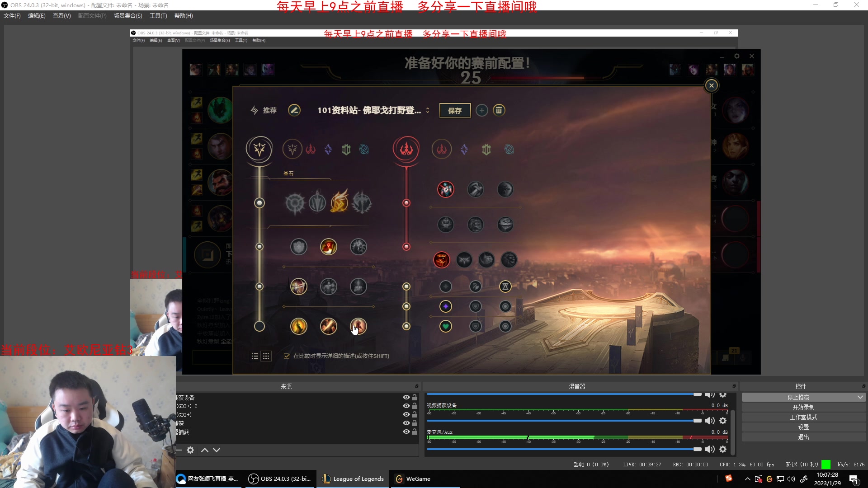Move selected source down in list

coord(217,450)
